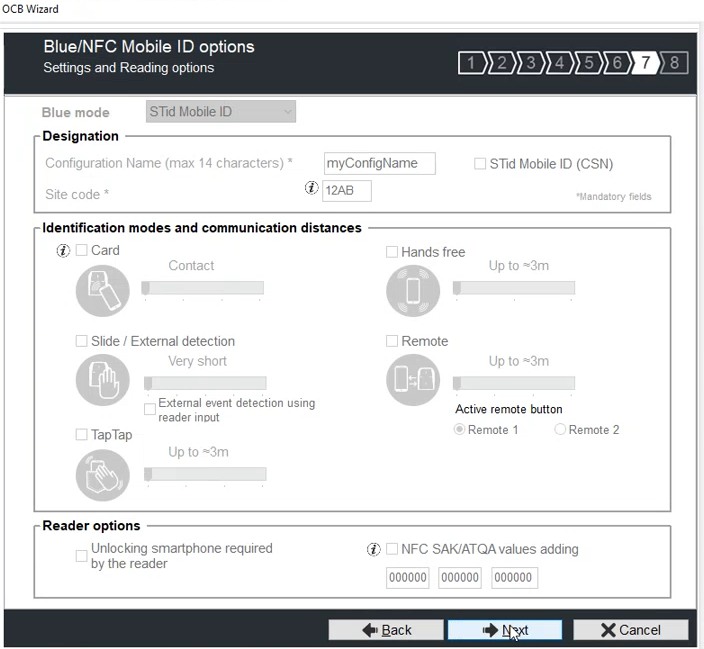Click info icon beside NFC SAK/ATQA option

374,549
